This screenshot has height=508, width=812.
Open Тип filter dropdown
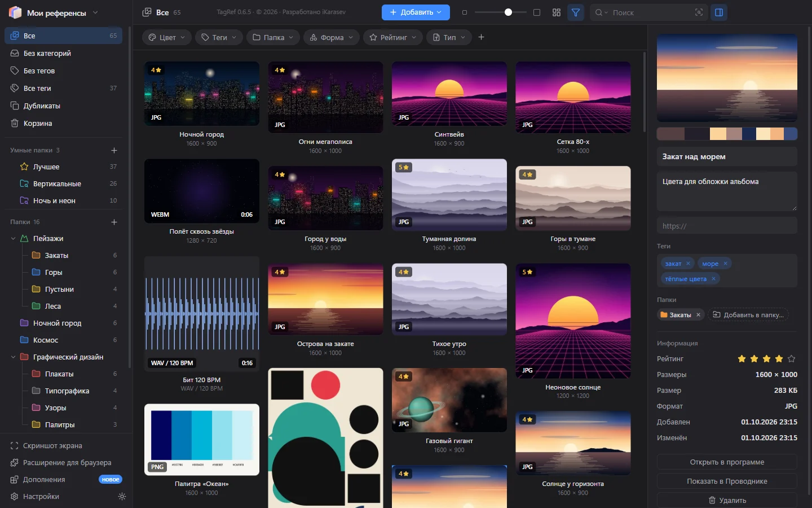tap(449, 37)
